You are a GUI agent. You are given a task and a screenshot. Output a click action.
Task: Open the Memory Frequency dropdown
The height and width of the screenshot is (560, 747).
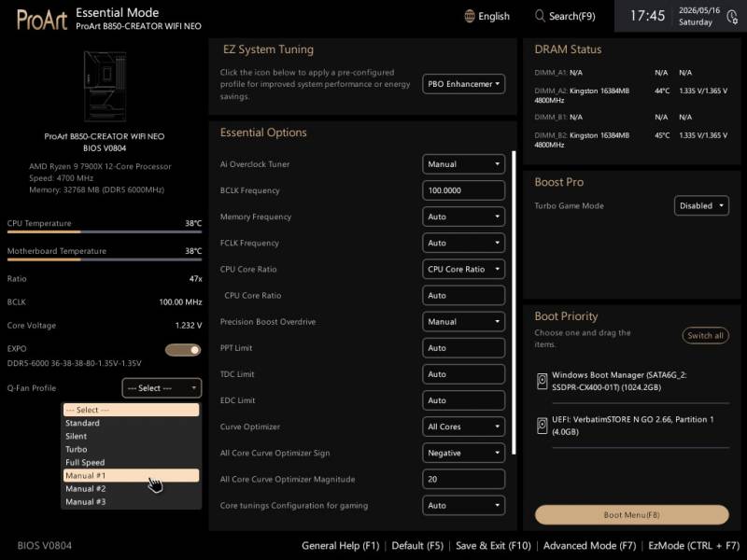463,217
